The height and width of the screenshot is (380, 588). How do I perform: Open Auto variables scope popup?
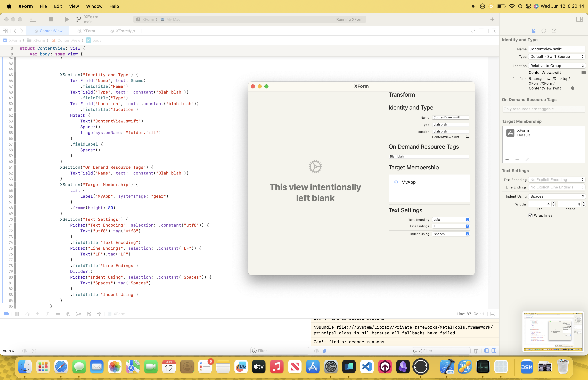point(8,351)
